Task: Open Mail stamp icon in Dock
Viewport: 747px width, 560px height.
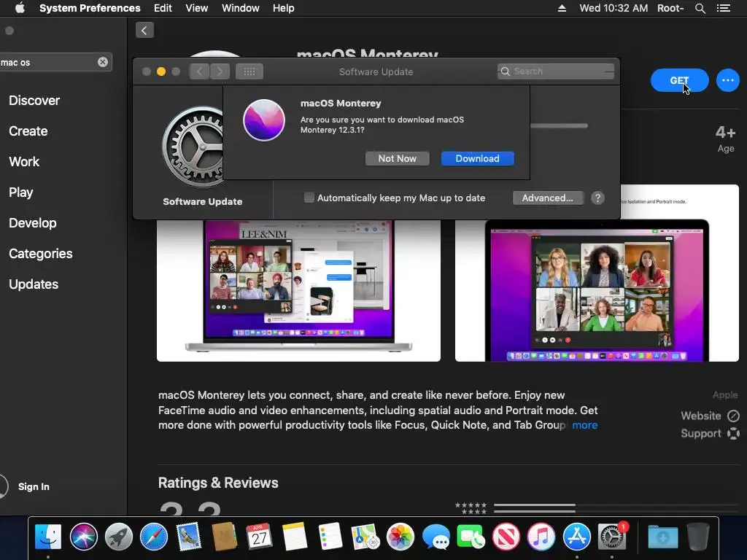Action: (x=189, y=536)
